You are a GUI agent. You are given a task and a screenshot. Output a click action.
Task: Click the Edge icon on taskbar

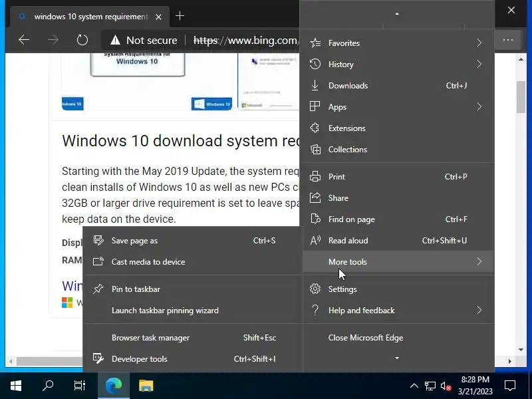[114, 386]
